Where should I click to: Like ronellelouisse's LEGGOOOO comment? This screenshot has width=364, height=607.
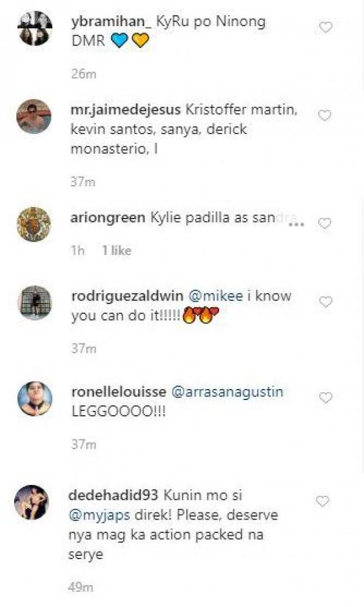326,398
